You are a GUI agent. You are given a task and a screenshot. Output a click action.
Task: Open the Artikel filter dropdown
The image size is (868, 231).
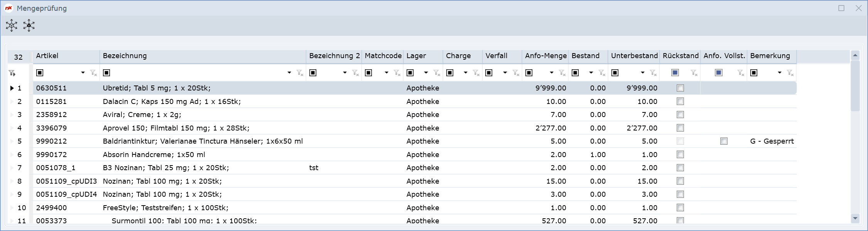pos(83,73)
